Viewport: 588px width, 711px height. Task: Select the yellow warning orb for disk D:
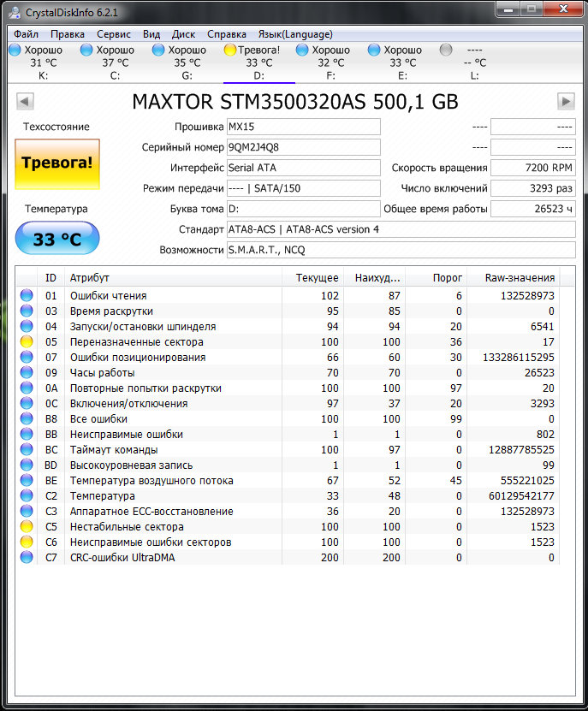click(x=230, y=50)
